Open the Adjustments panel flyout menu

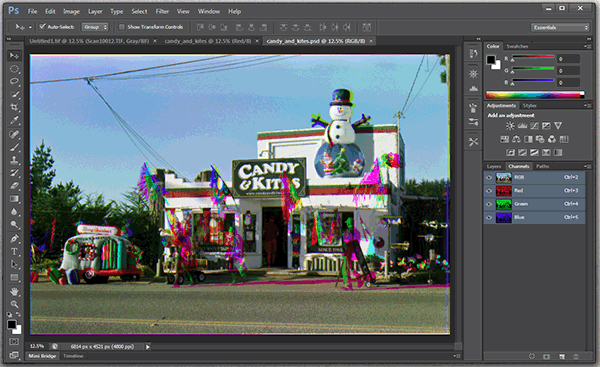pos(587,106)
